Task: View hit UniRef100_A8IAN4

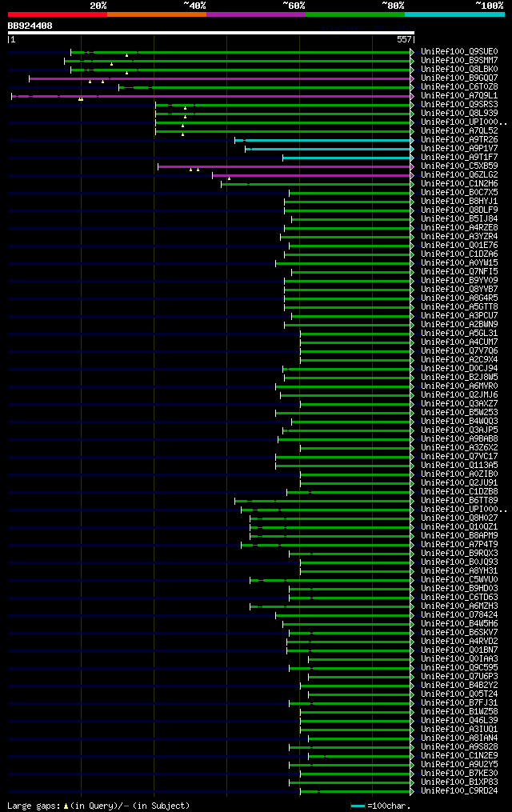Action: (x=459, y=738)
